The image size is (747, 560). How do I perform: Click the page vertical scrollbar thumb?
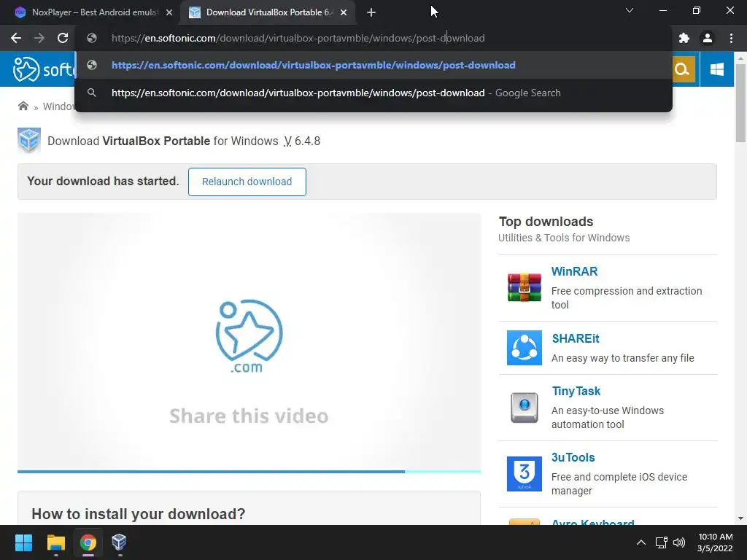[740, 102]
